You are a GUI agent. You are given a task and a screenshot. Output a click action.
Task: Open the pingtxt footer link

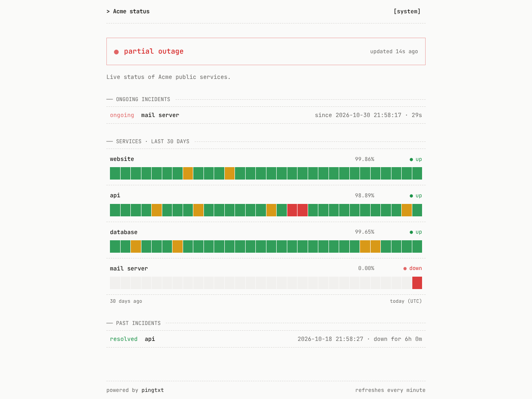tap(153, 390)
